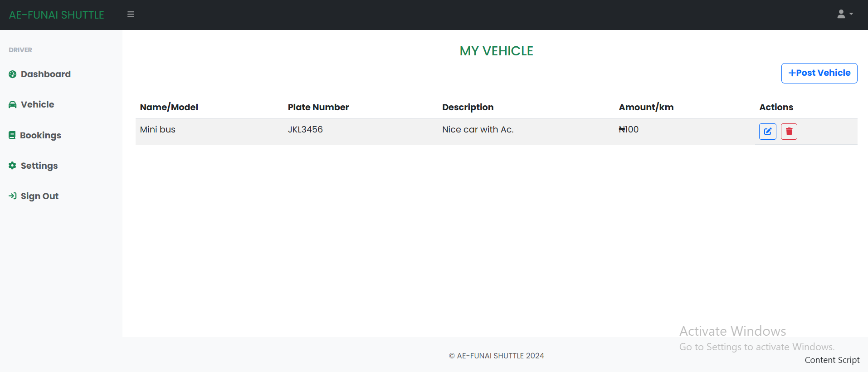This screenshot has height=372, width=868.
Task: Click the book icon beside Bookings
Action: coord(12,135)
